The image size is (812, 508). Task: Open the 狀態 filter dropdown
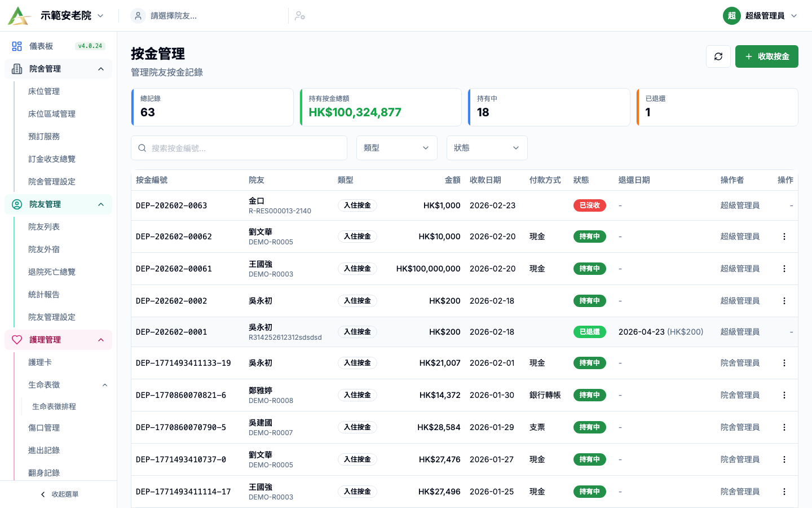(487, 148)
